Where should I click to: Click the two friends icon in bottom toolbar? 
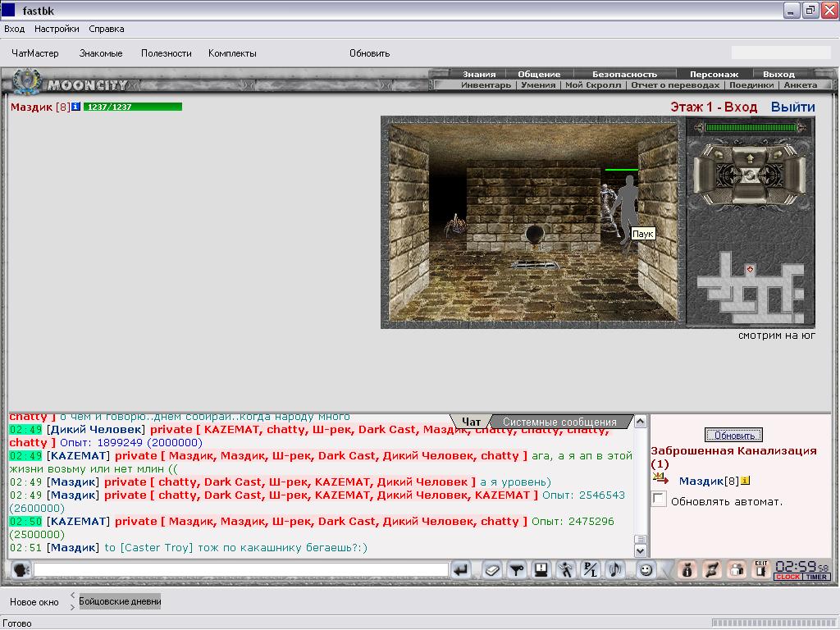(x=737, y=570)
